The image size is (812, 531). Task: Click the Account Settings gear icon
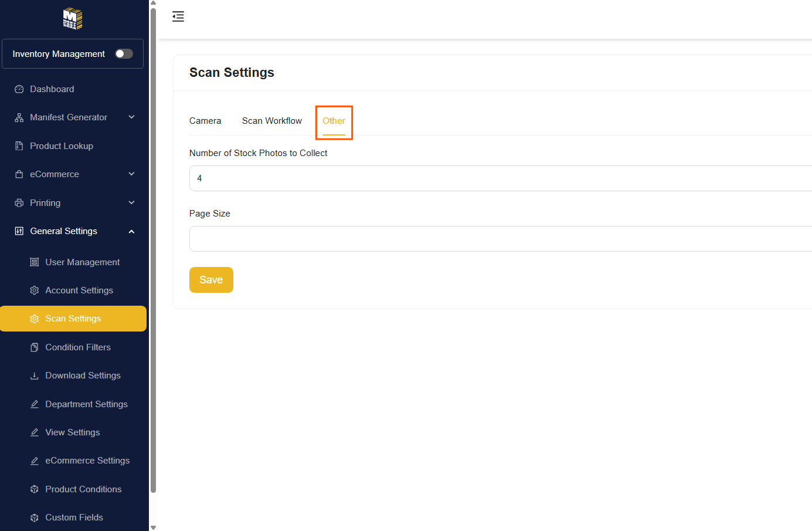[35, 290]
